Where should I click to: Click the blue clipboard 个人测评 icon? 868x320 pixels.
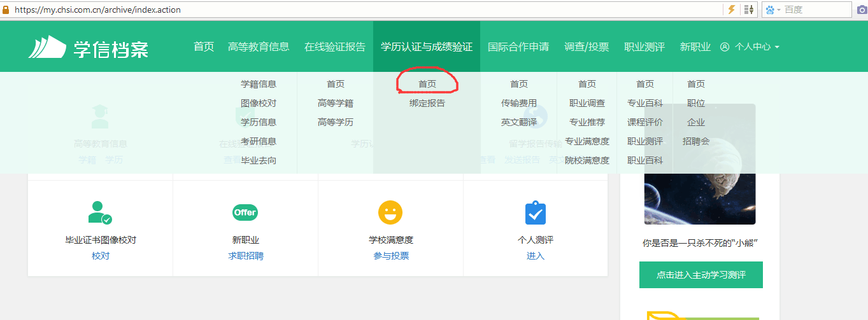(535, 213)
